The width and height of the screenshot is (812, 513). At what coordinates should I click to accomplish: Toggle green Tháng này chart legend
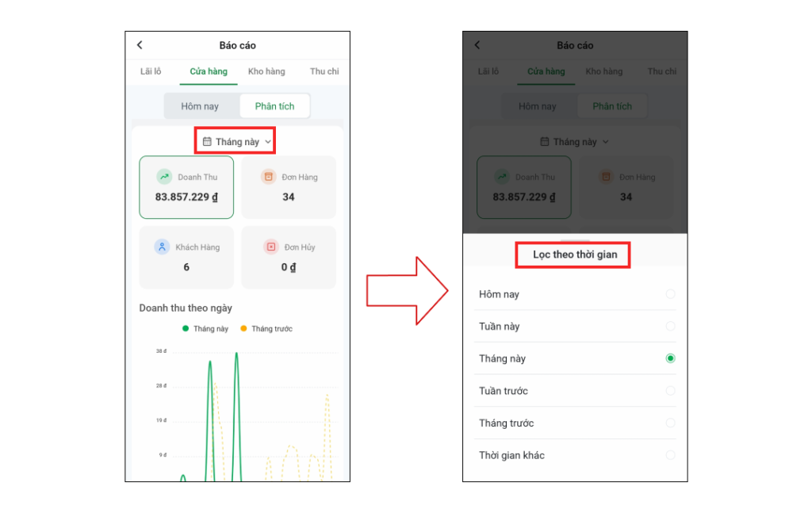[205, 329]
